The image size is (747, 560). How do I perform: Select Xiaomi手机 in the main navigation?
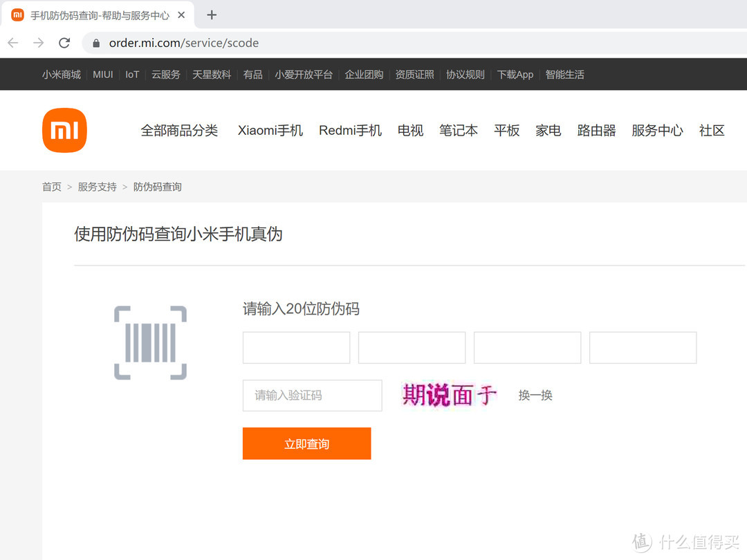(270, 131)
